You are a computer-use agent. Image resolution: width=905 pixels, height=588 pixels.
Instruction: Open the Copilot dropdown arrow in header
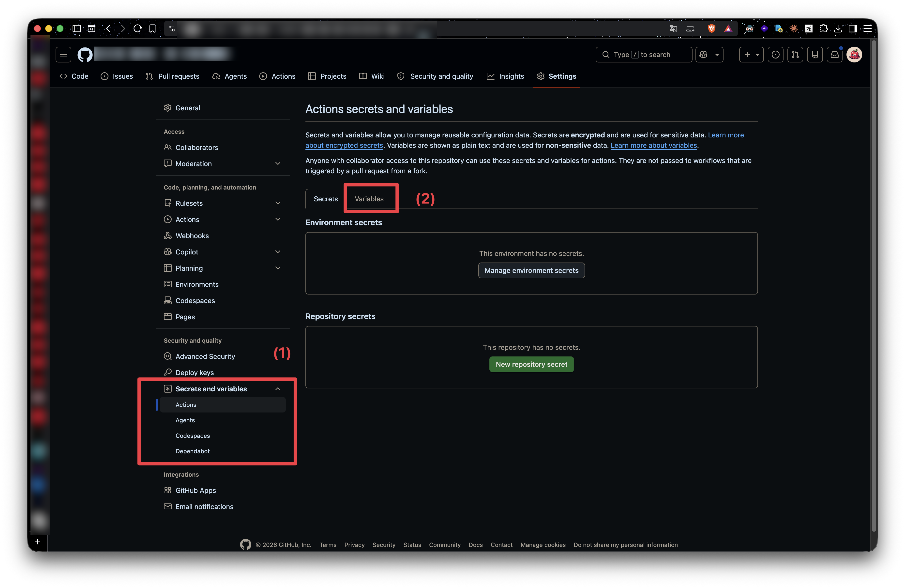click(x=717, y=55)
